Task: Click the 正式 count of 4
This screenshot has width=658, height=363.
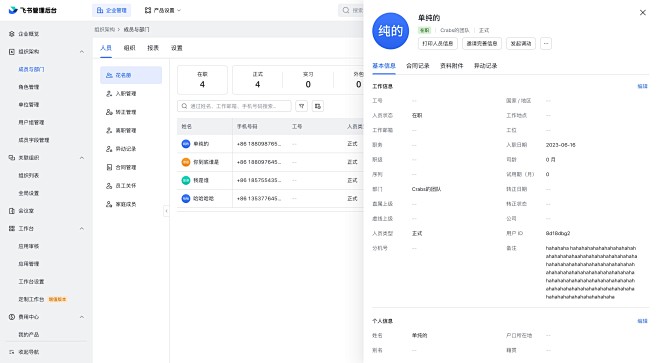Action: (258, 84)
